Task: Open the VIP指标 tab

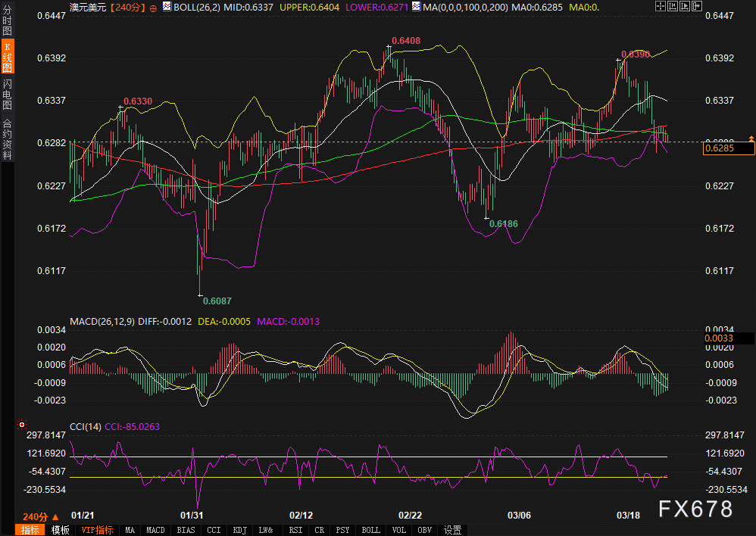Action: pos(97,530)
